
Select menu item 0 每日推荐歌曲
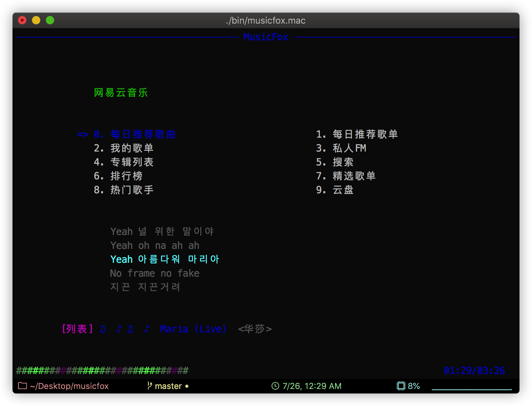(134, 134)
